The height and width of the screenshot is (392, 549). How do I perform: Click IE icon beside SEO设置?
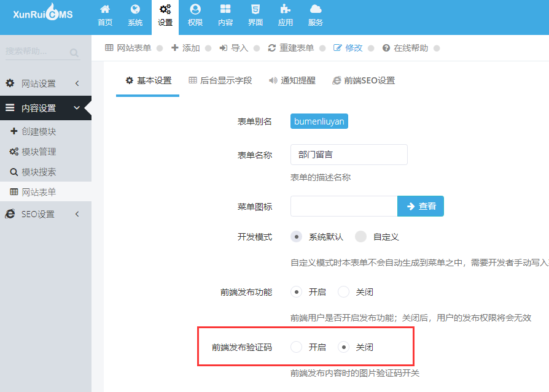(10, 213)
